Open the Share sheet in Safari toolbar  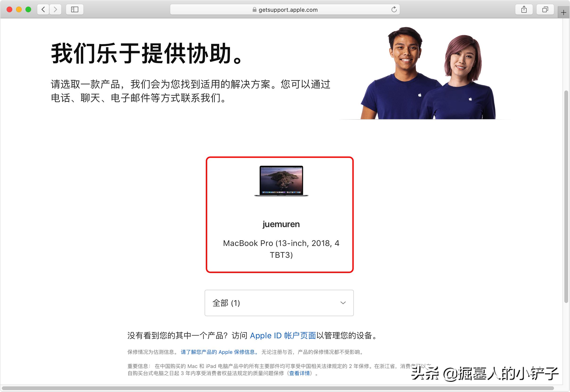point(524,9)
